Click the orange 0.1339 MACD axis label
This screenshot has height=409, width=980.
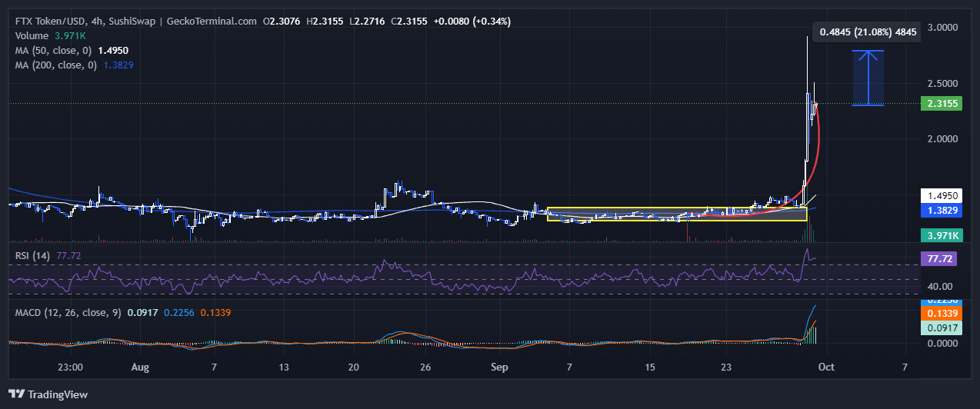(x=941, y=313)
